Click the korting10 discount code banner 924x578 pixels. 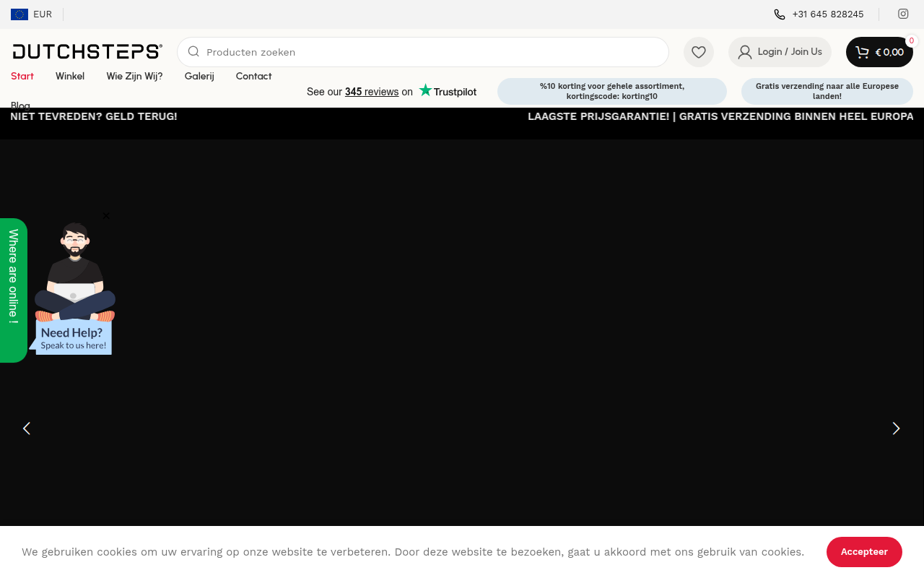coord(612,91)
